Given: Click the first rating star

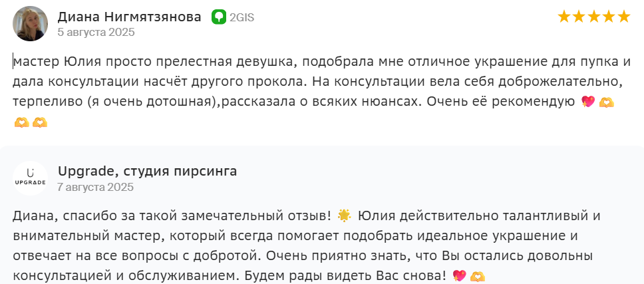Looking at the screenshot, I should (564, 17).
